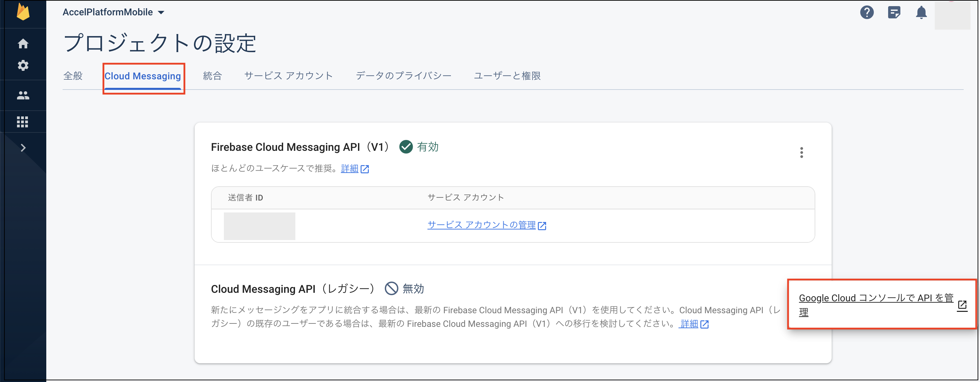The image size is (980, 382).
Task: Go to project overview home icon
Action: click(x=23, y=44)
